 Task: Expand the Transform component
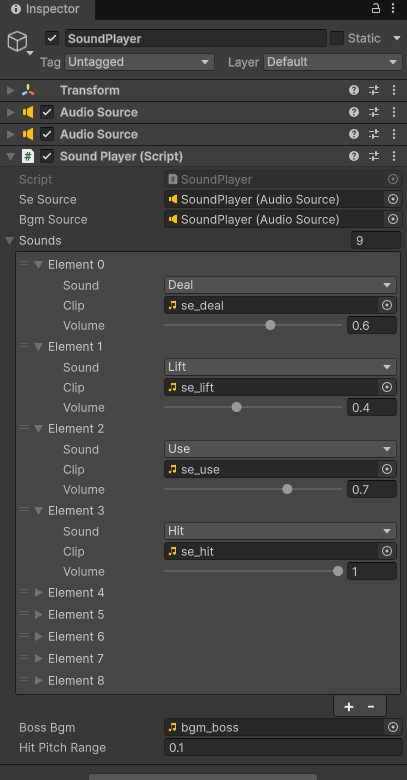(x=10, y=90)
